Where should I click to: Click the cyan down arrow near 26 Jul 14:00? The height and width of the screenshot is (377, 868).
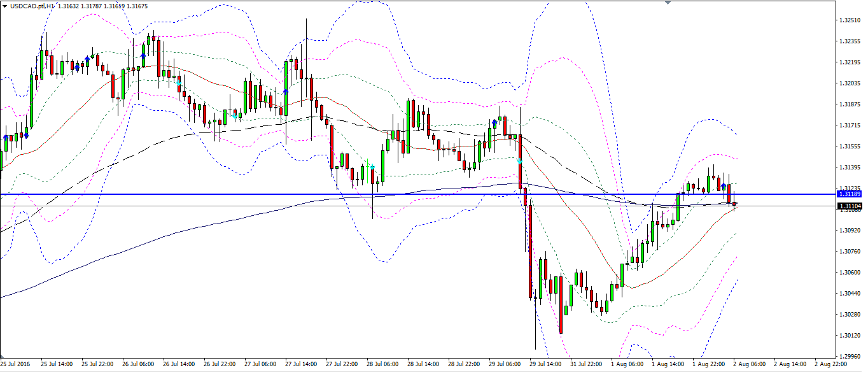coord(179,83)
